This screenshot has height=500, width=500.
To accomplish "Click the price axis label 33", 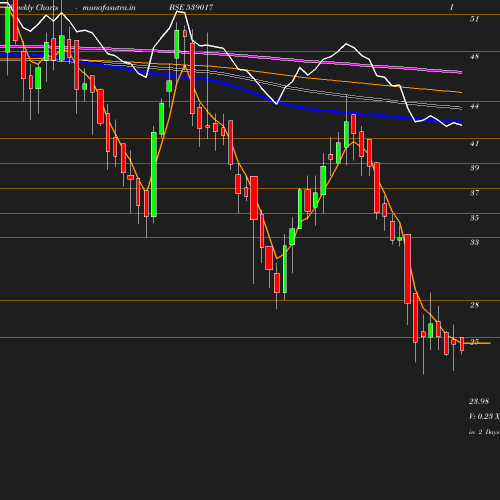I will tap(474, 242).
